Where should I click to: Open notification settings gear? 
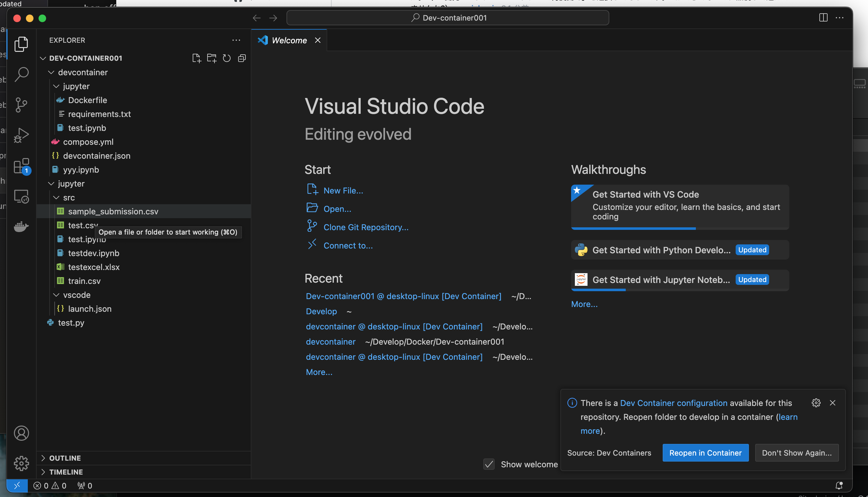click(x=816, y=403)
